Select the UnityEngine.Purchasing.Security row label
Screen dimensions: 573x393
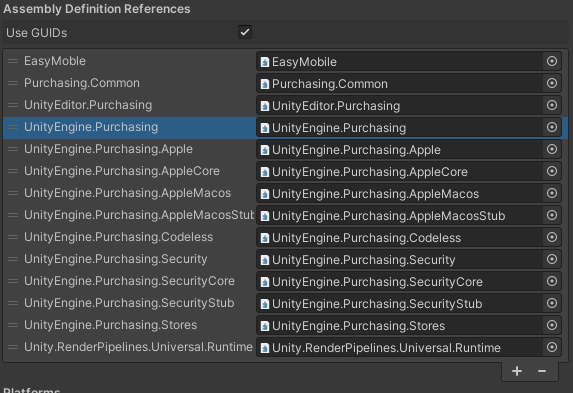(x=115, y=259)
